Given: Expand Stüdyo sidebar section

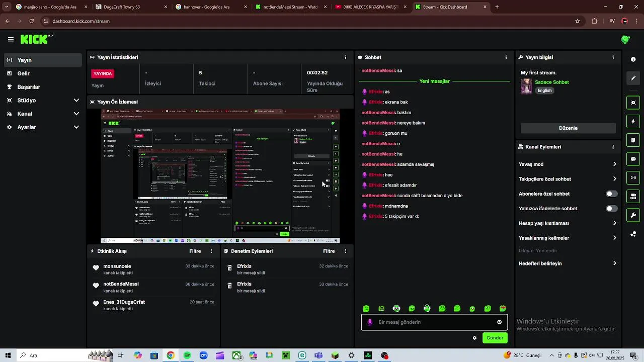Looking at the screenshot, I should (x=42, y=100).
